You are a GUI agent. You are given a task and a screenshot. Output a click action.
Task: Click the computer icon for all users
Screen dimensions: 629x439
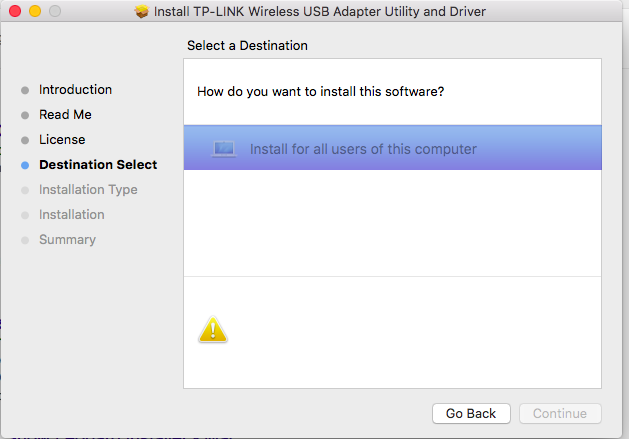tap(224, 149)
